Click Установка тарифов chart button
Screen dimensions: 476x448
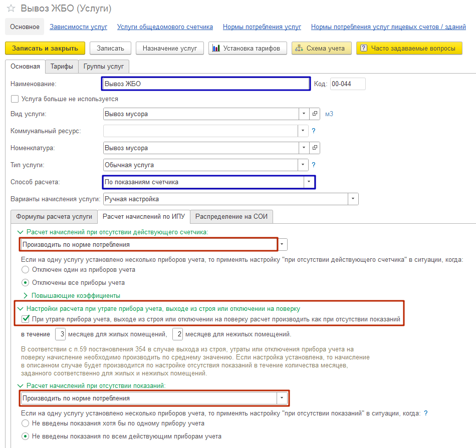coord(248,48)
